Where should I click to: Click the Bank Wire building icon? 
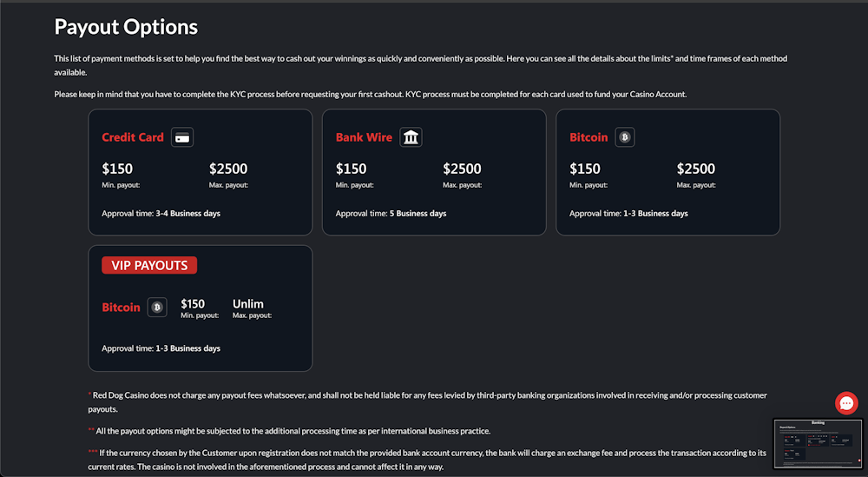pos(411,137)
